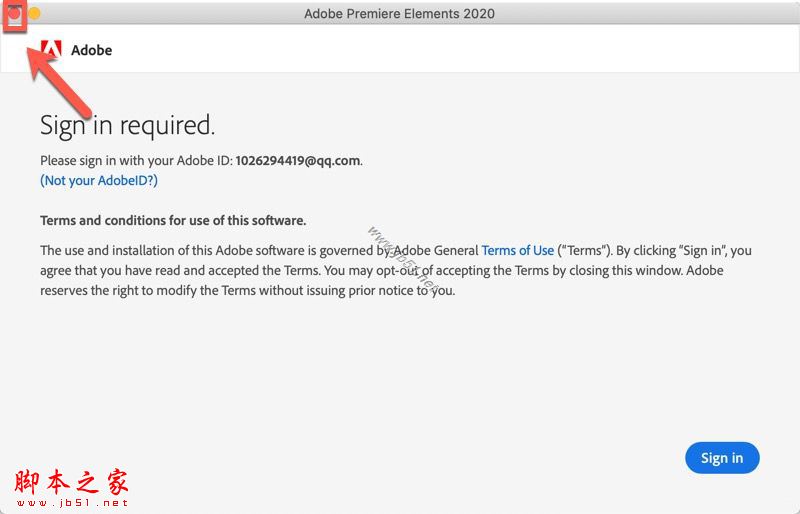Image resolution: width=800 pixels, height=514 pixels.
Task: Click the red Adobe logo icon
Action: (x=51, y=49)
